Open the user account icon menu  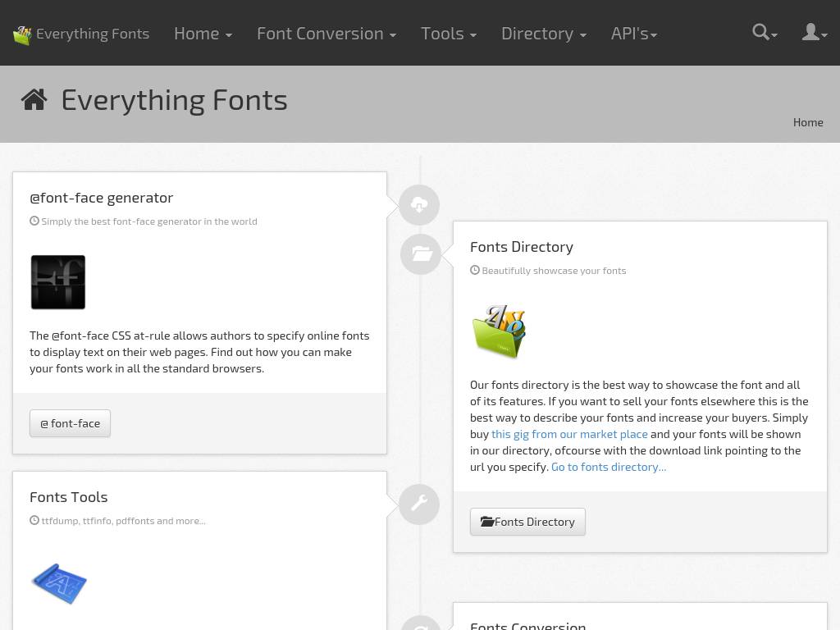pyautogui.click(x=814, y=33)
